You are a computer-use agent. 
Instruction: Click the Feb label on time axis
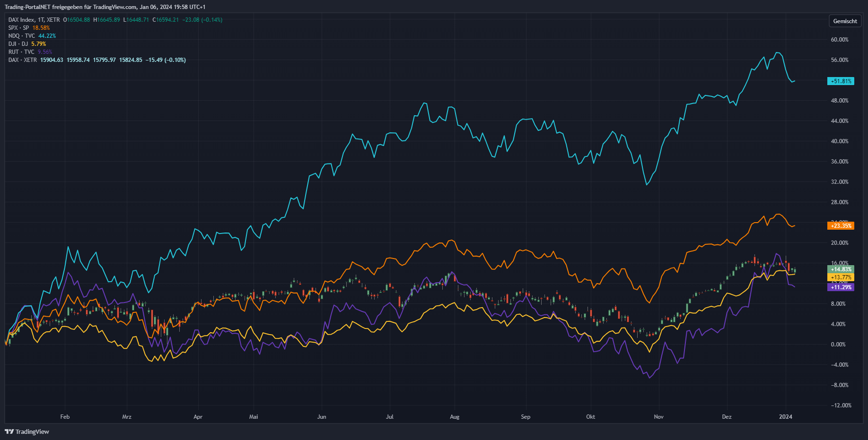(x=65, y=417)
